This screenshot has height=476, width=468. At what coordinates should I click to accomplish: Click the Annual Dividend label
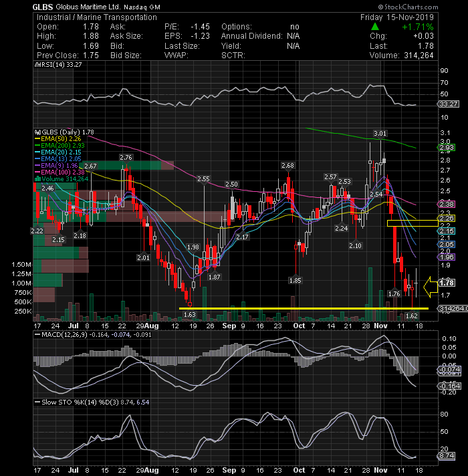[252, 36]
